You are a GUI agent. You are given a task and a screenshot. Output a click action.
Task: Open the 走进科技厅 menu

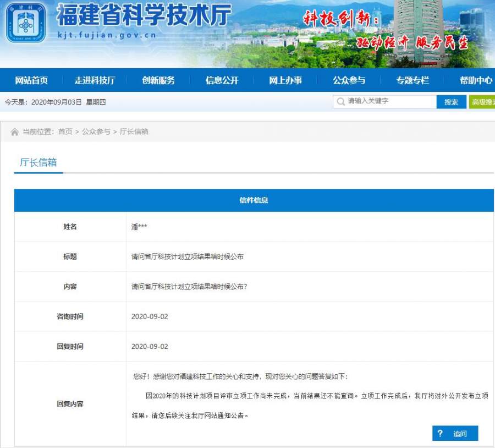tap(95, 80)
